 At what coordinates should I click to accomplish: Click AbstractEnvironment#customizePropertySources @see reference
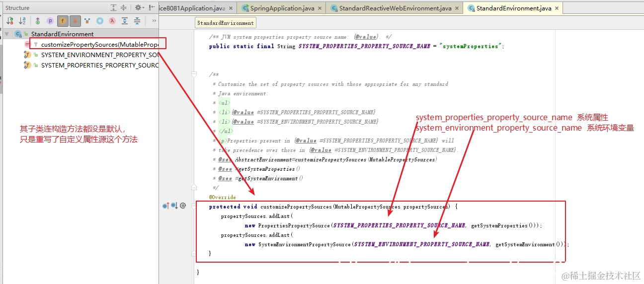pyautogui.click(x=336, y=159)
